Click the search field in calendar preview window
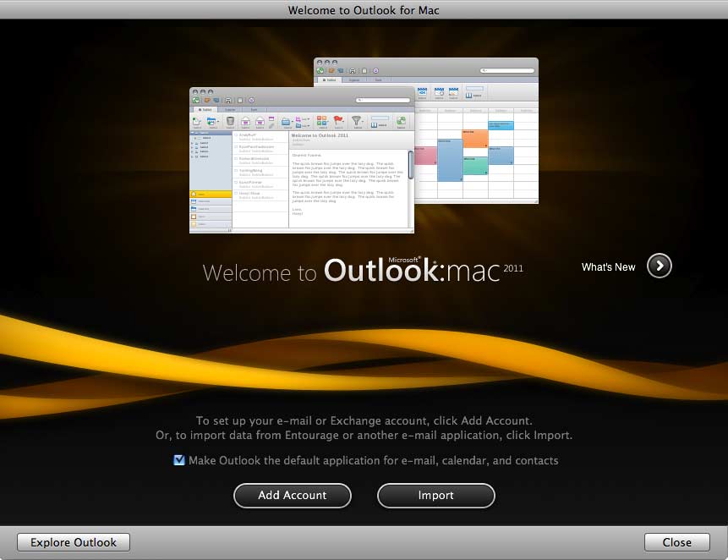The image size is (728, 560). pyautogui.click(x=506, y=70)
